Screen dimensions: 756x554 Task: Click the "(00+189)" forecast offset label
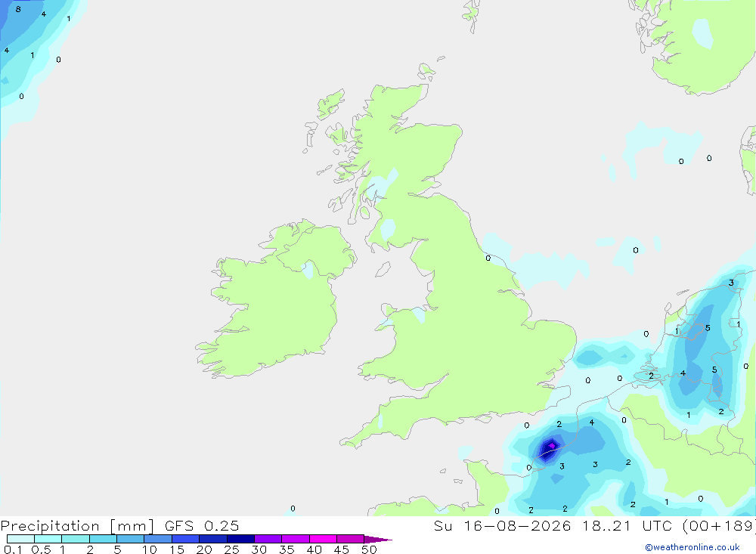click(720, 525)
